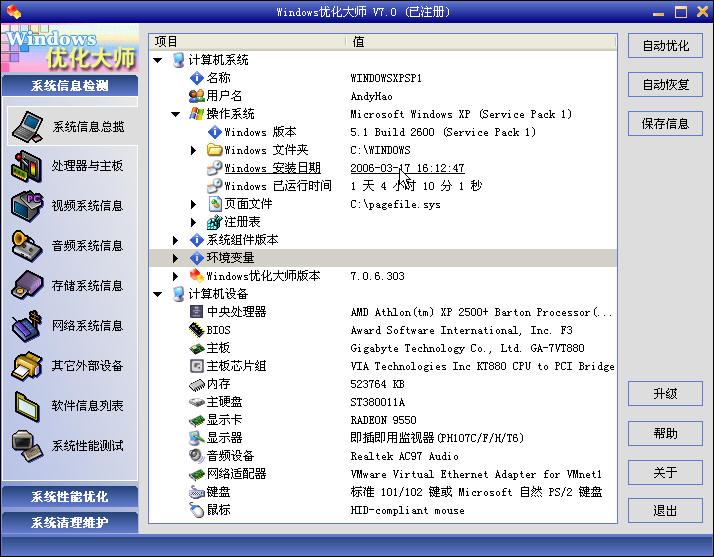This screenshot has height=557, width=714.
Task: Collapse the 计算机系统 tree node
Action: pyautogui.click(x=158, y=60)
